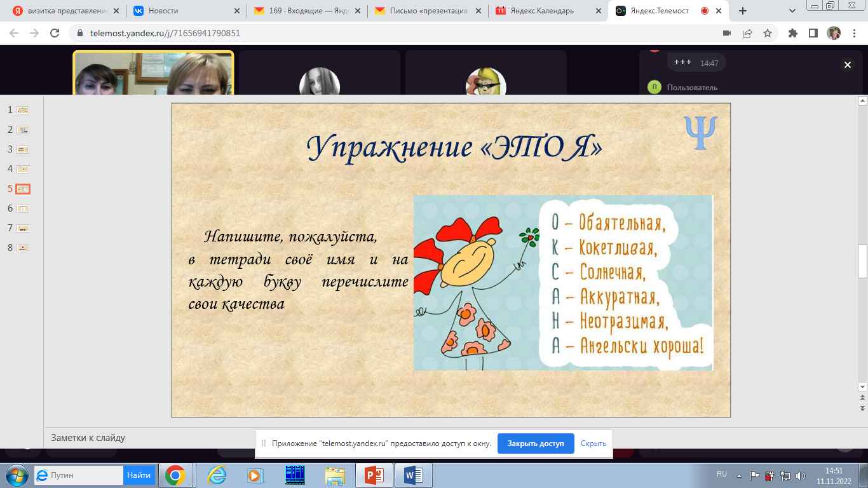Click the Скрыть link in sharing bar
868x488 pixels.
tap(593, 444)
